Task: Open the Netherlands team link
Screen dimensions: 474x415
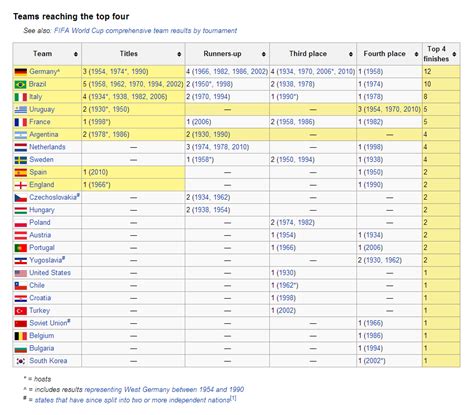Action: (47, 147)
